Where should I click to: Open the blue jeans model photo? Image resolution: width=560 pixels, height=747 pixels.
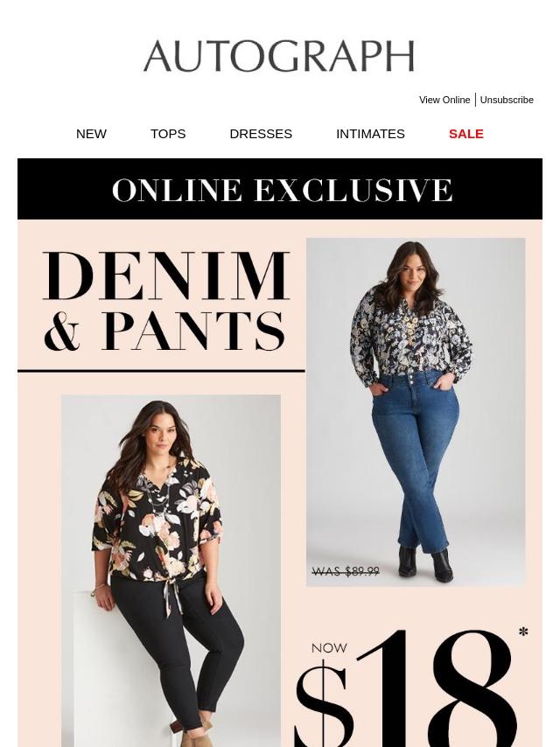[416, 412]
